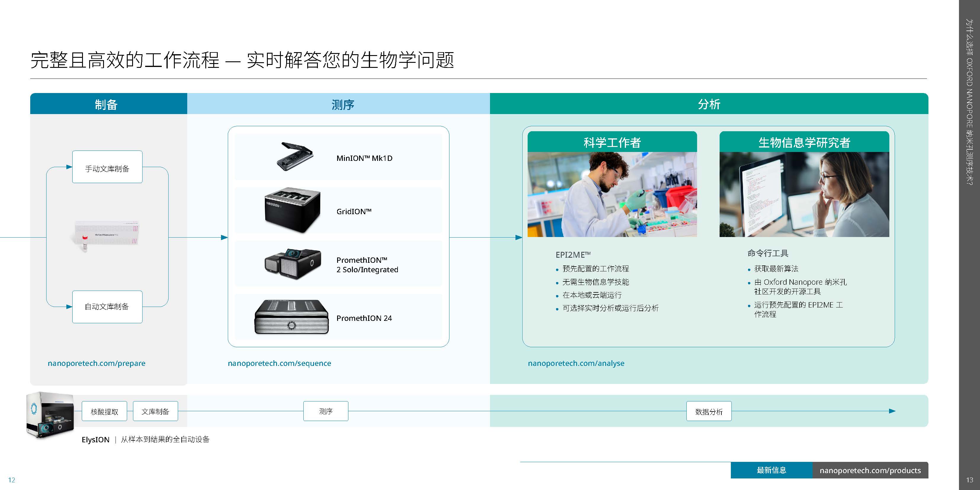Click the 文库制备 step box
Image resolution: width=980 pixels, height=490 pixels.
155,411
